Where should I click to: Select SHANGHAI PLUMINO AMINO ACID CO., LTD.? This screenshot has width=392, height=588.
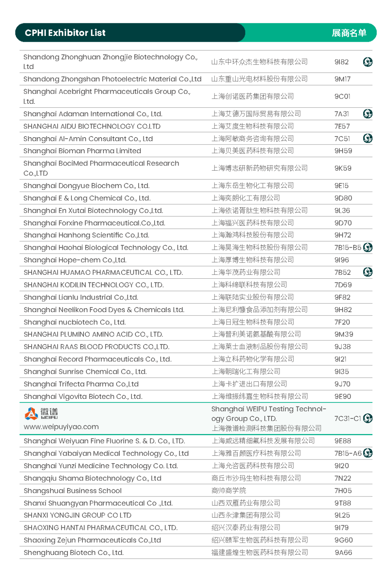(93, 334)
